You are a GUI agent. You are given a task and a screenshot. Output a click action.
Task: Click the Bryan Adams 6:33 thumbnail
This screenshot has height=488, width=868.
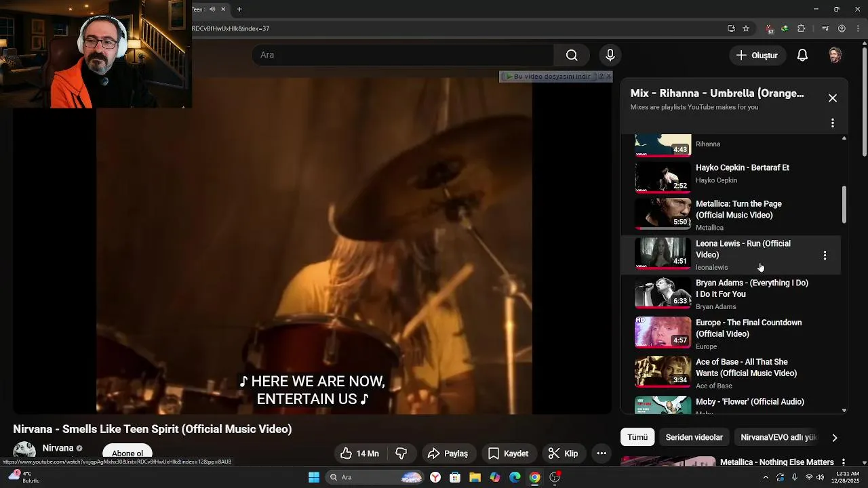tap(663, 293)
